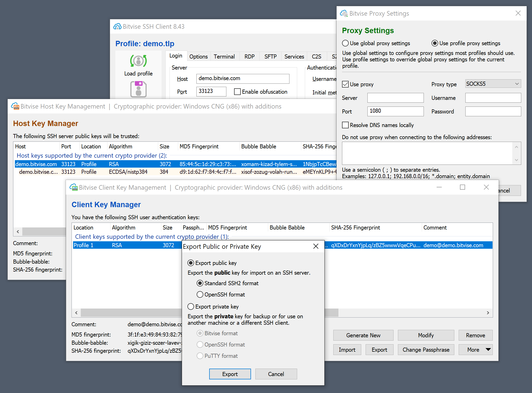Enable the obfuscation checkbox
Screen dimensions: 532x393
pos(237,92)
